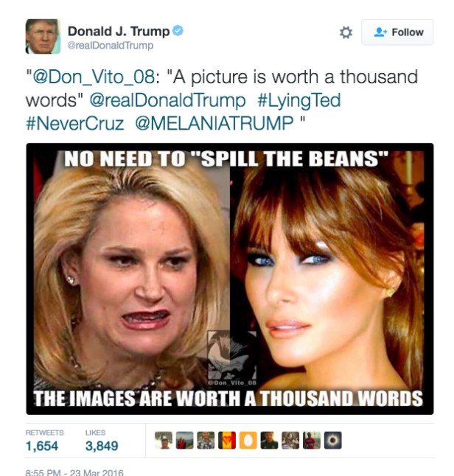Open the tweet author's profile avatar
Screen dimensions: 454x476
43,36
